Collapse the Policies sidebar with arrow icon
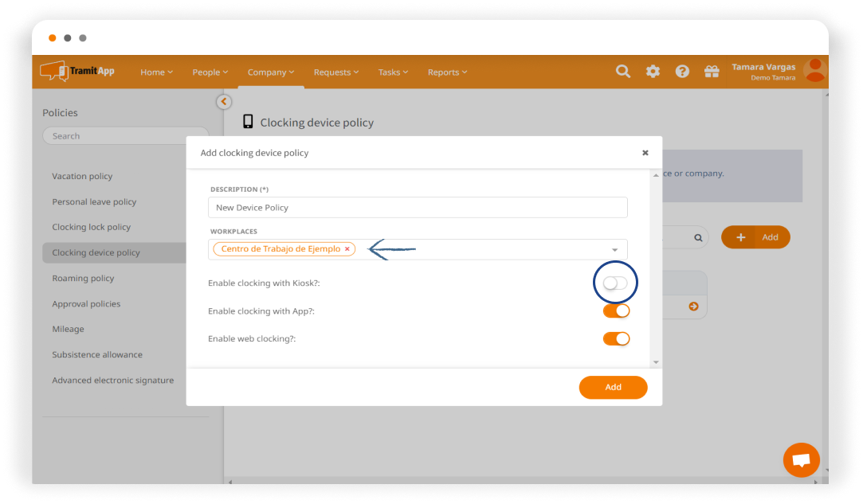 pos(224,102)
